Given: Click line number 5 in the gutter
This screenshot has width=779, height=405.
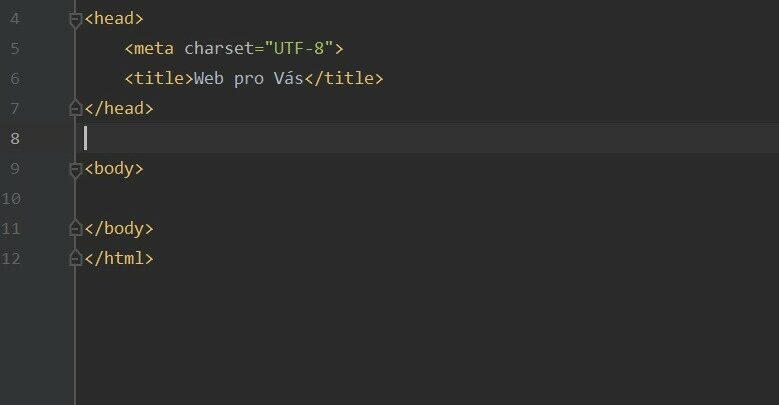Looking at the screenshot, I should tap(15, 49).
